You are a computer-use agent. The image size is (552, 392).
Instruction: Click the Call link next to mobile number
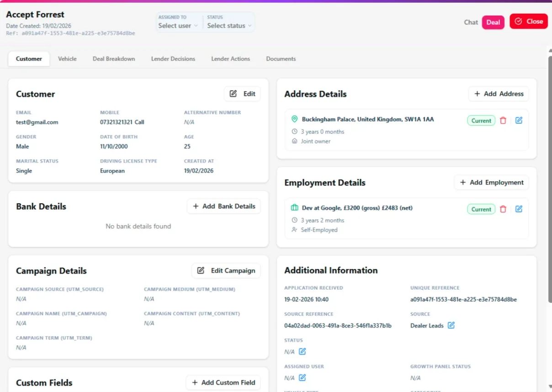coord(139,122)
